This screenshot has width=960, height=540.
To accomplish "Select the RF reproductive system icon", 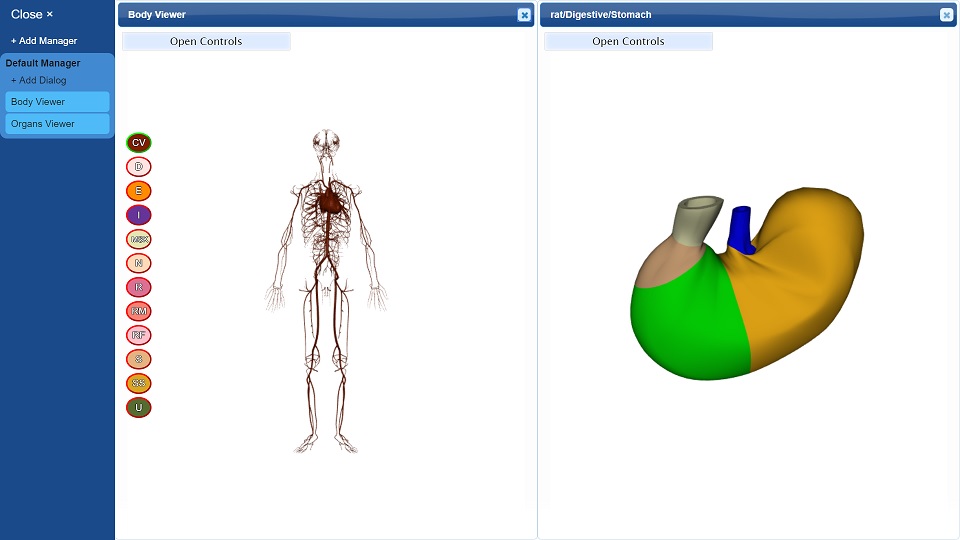I will pos(138,336).
